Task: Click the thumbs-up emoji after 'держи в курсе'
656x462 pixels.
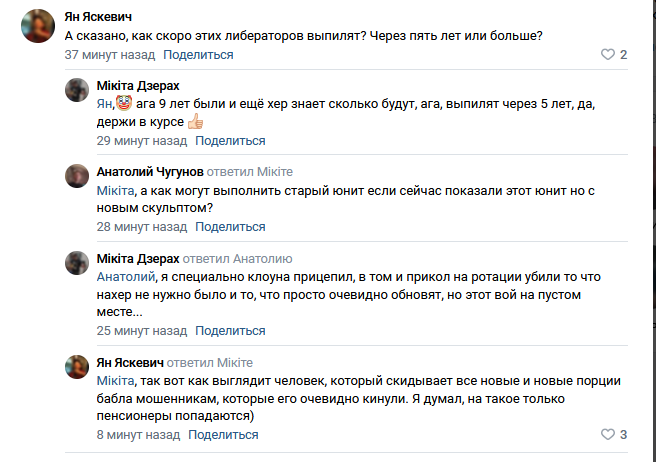Action: click(x=195, y=122)
